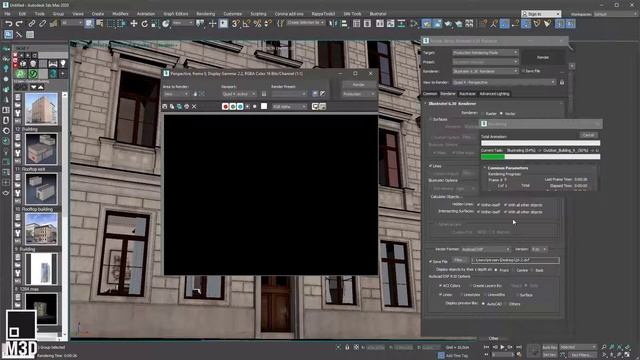
Task: Toggle Hidden Lines With all other objects
Action: point(505,205)
